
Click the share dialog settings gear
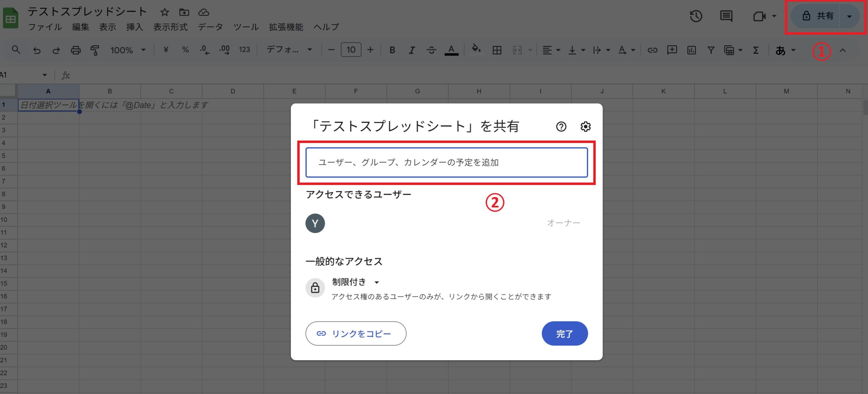(x=585, y=126)
